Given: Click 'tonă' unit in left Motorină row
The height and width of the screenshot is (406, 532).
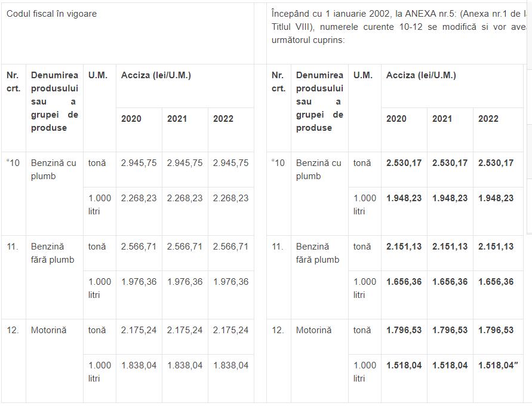Looking at the screenshot, I should click(x=97, y=330).
